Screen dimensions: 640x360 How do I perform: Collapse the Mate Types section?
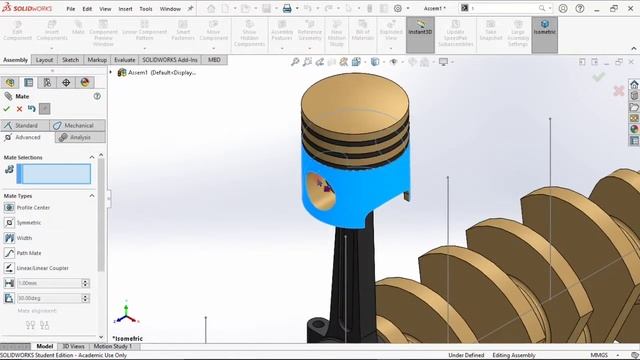pos(92,196)
